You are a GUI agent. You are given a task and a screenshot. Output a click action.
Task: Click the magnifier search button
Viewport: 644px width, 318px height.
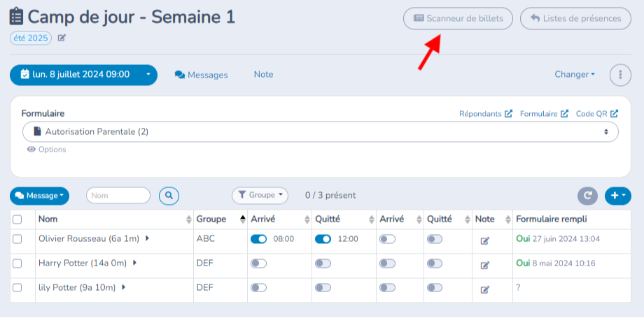(169, 196)
